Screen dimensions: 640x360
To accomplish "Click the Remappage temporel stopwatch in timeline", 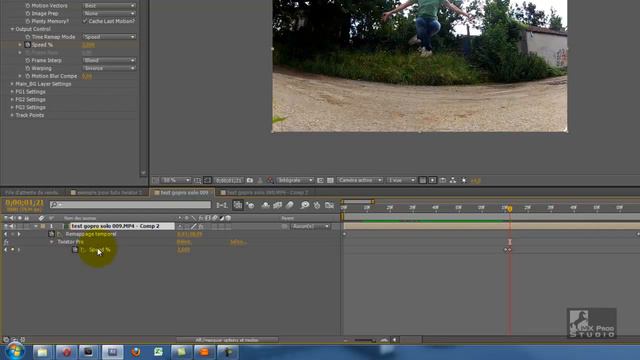I will 51,234.
